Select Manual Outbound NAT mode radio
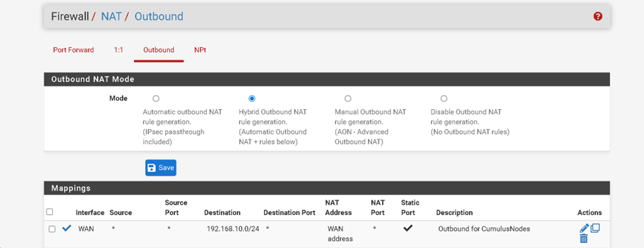The width and height of the screenshot is (644, 248). click(x=348, y=99)
